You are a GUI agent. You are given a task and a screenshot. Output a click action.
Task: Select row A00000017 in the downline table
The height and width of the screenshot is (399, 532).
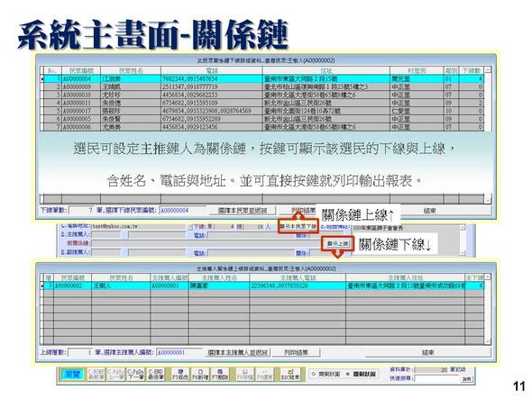click(x=263, y=111)
